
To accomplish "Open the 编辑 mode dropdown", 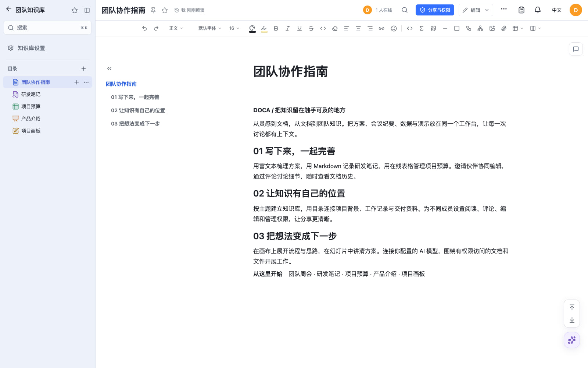I will (476, 10).
